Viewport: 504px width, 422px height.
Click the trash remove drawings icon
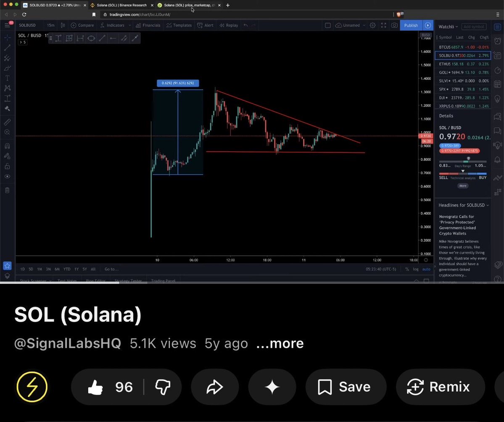(7, 191)
